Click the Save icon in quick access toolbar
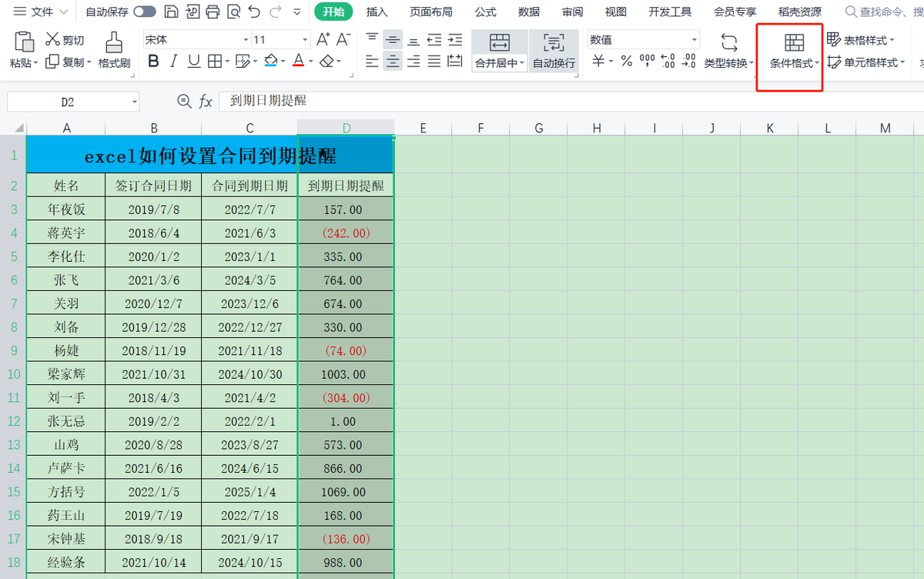The height and width of the screenshot is (579, 924). coord(172,12)
